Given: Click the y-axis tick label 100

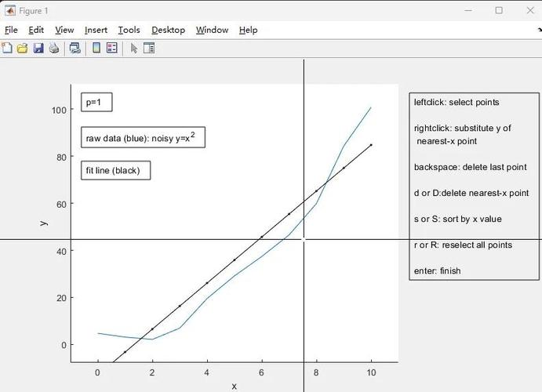Looking at the screenshot, I should click(59, 111).
